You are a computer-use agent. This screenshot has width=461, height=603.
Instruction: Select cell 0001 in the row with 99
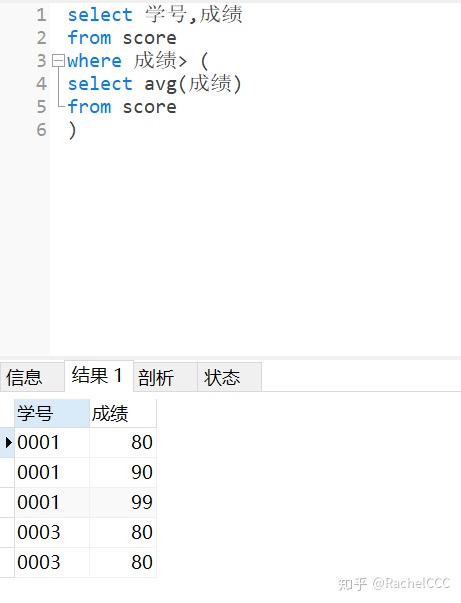click(52, 502)
